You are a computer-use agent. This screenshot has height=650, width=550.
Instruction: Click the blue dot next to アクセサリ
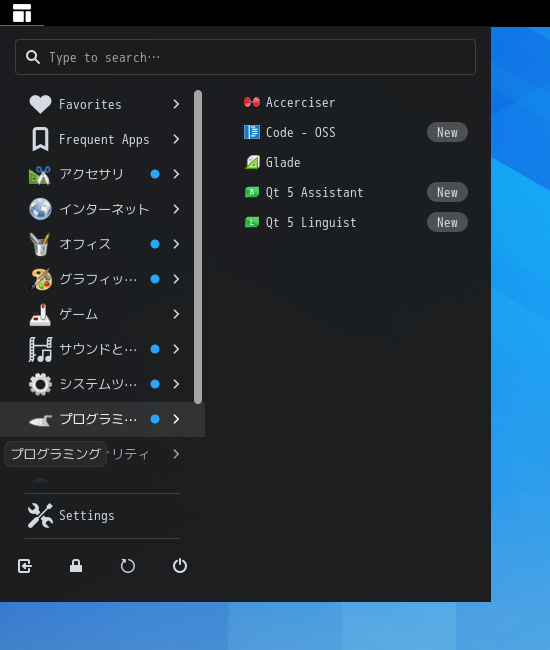click(x=155, y=174)
